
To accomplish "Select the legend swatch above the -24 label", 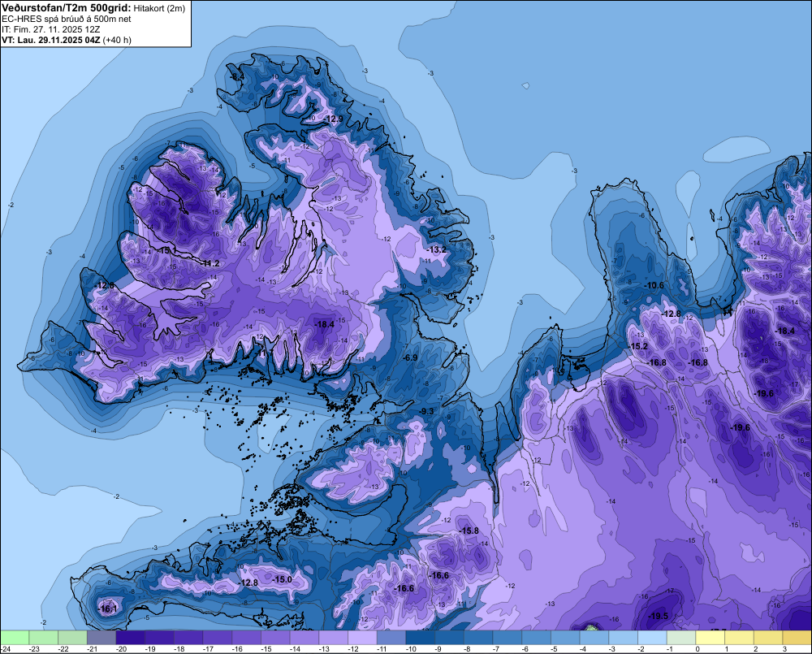I will point(15,637).
